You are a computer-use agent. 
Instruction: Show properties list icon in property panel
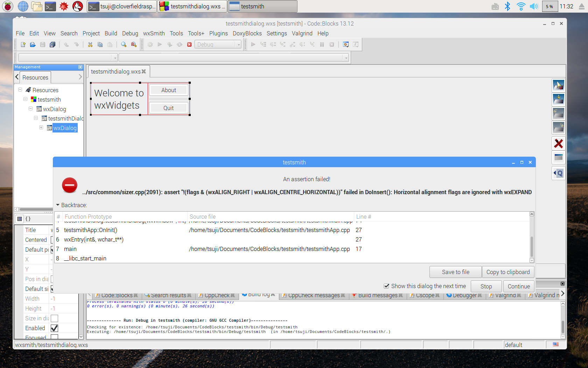pyautogui.click(x=20, y=219)
